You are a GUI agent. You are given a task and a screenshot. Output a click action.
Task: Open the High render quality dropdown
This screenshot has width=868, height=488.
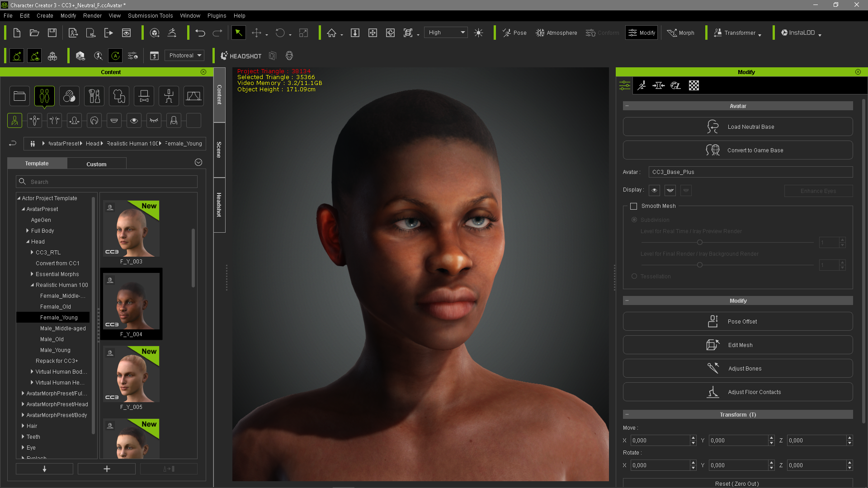click(x=446, y=33)
